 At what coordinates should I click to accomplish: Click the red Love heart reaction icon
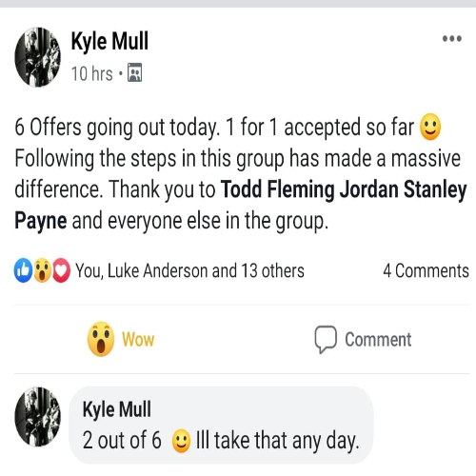pyautogui.click(x=61, y=270)
